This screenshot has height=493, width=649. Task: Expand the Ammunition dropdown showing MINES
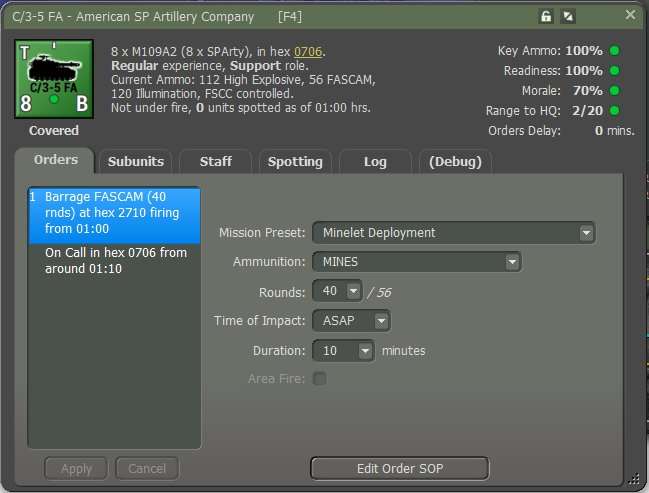tap(417, 262)
